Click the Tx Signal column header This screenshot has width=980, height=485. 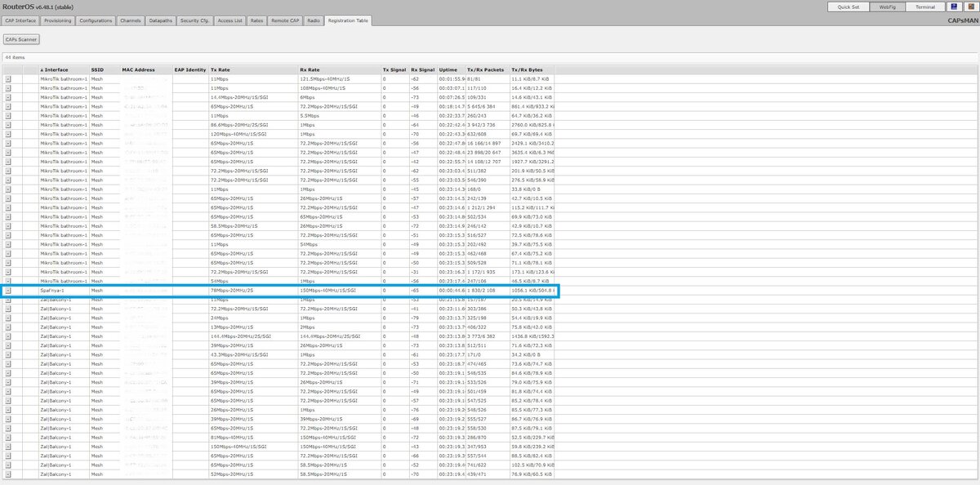pyautogui.click(x=394, y=69)
